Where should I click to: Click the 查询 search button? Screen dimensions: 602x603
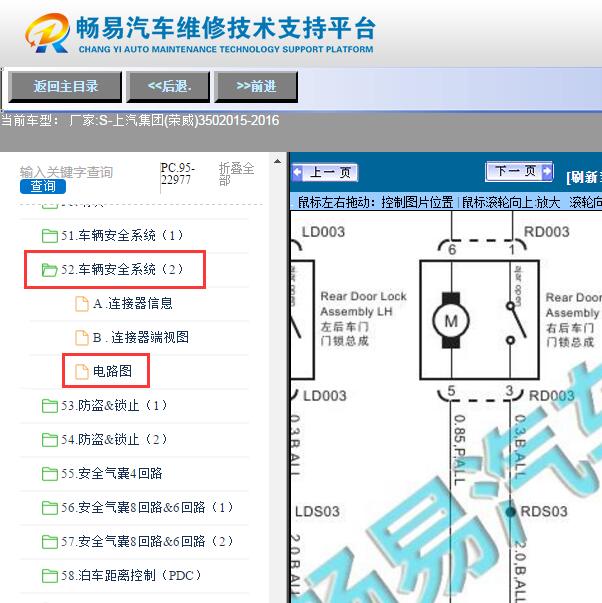tap(43, 187)
